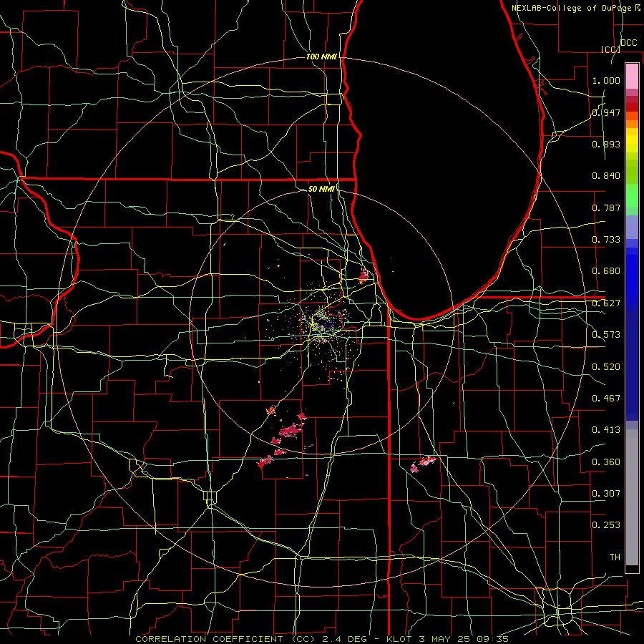Click the 0.840 scale value
The image size is (644, 644).
[x=606, y=176]
